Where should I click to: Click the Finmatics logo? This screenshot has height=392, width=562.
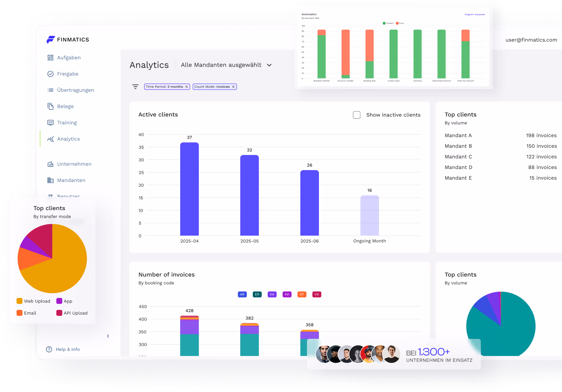click(x=68, y=40)
